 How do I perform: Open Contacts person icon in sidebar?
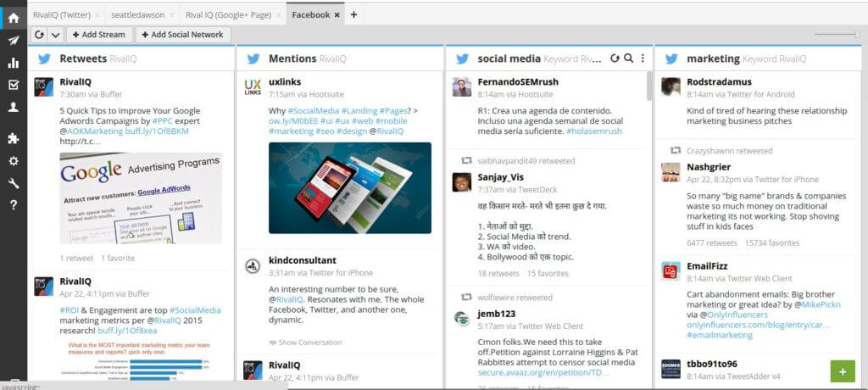pos(13,108)
